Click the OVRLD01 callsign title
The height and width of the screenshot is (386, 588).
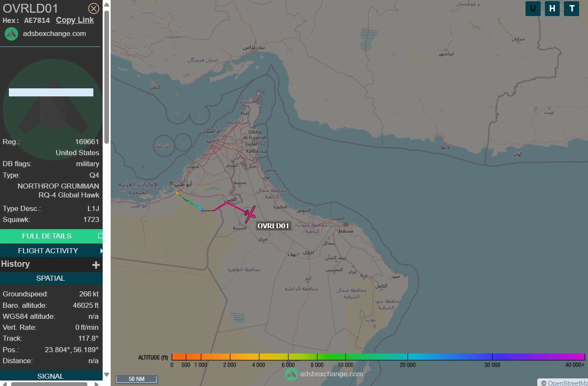(x=30, y=8)
